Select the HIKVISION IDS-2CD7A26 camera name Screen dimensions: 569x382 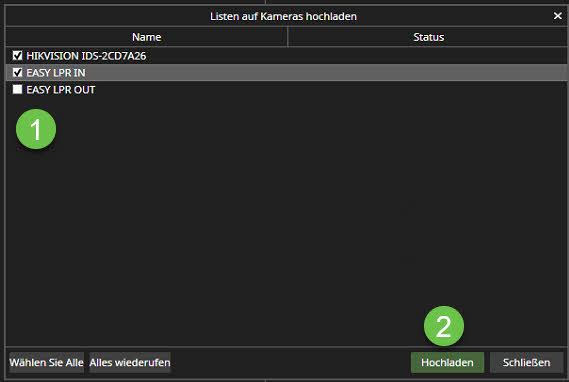coord(86,56)
